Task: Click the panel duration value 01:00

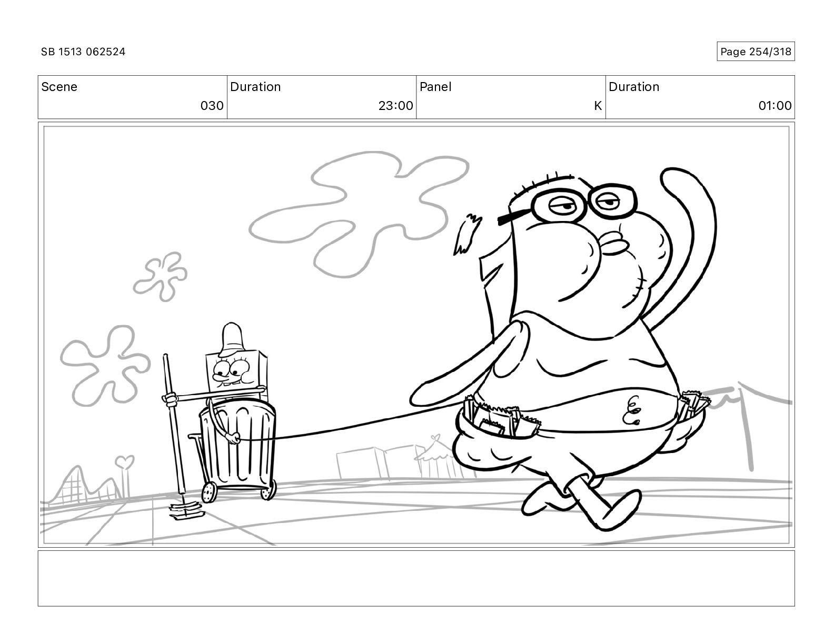Action: click(775, 106)
